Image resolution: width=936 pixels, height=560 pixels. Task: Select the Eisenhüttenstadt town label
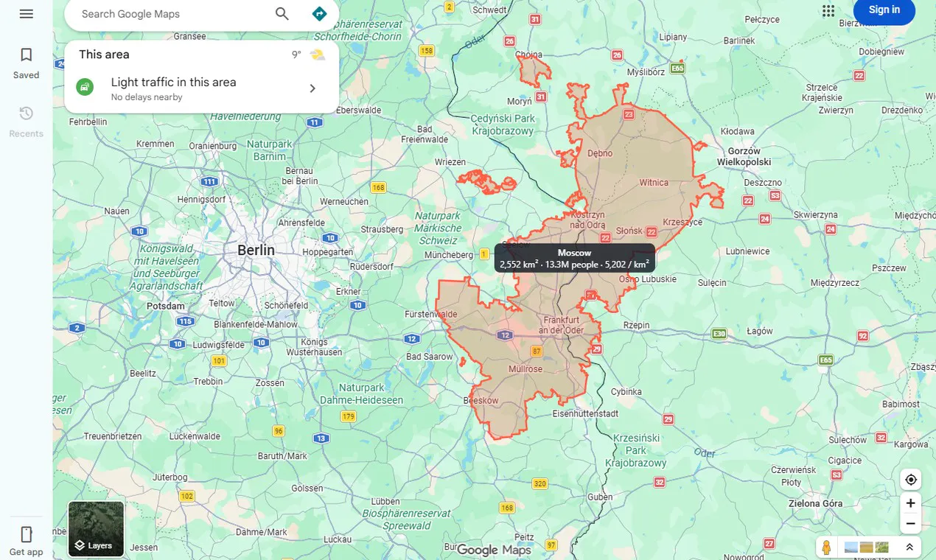(585, 413)
